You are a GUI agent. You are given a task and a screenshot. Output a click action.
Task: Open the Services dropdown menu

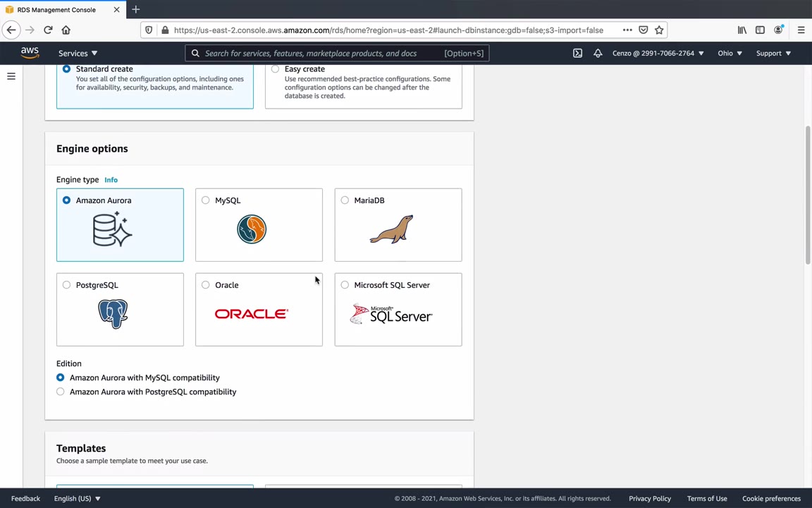[78, 53]
